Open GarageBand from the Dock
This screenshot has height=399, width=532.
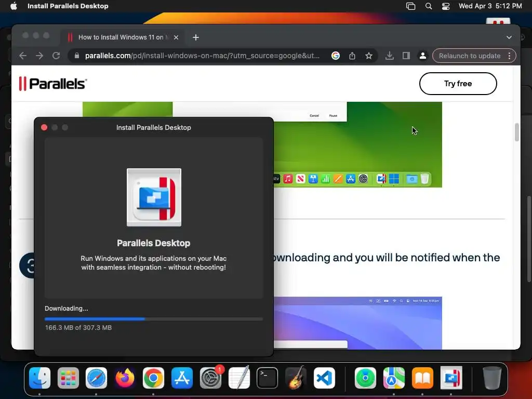coord(296,378)
